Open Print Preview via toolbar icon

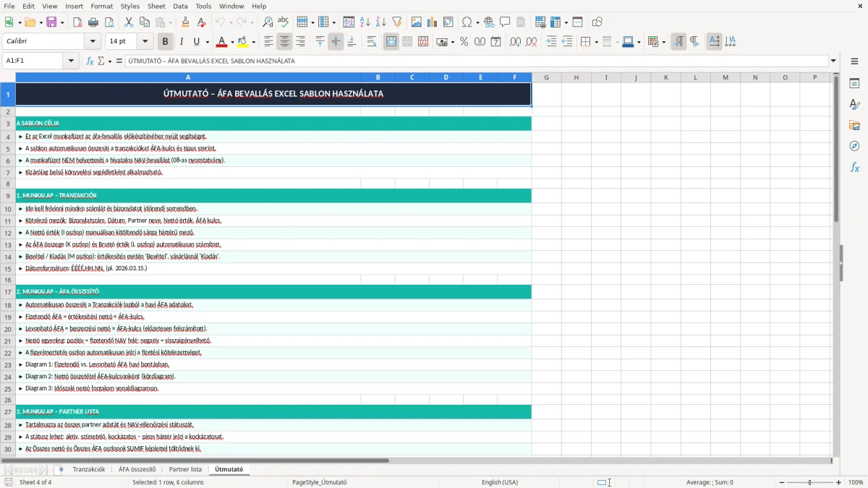point(109,22)
